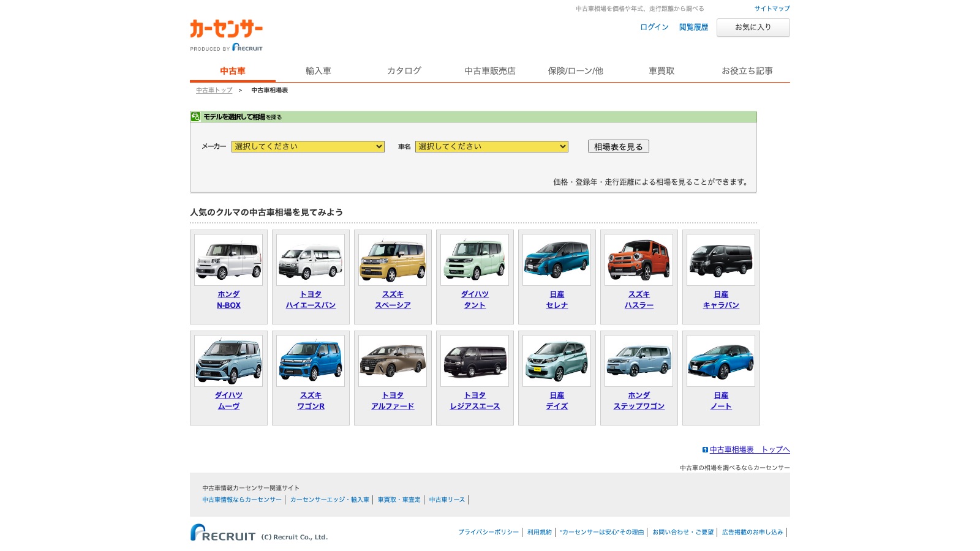Click the 相場表を見る button
Image resolution: width=980 pixels, height=551 pixels.
click(x=619, y=147)
